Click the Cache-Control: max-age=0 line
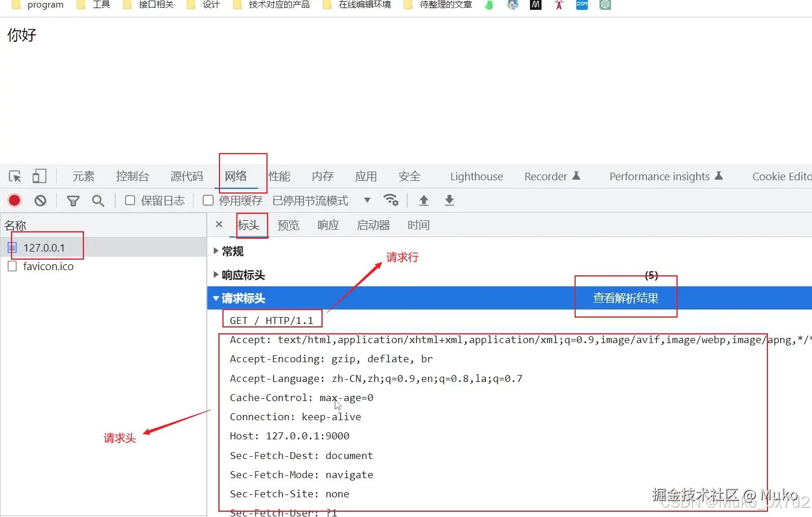 pyautogui.click(x=302, y=398)
